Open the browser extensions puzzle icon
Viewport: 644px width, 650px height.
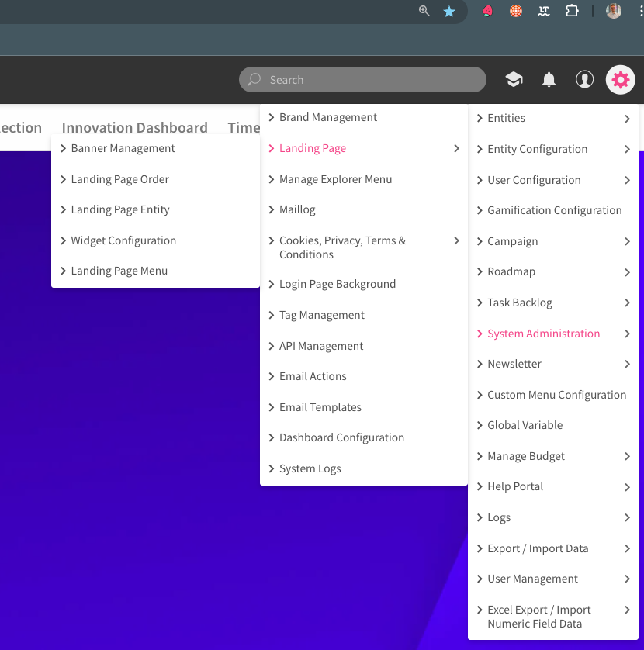click(573, 11)
